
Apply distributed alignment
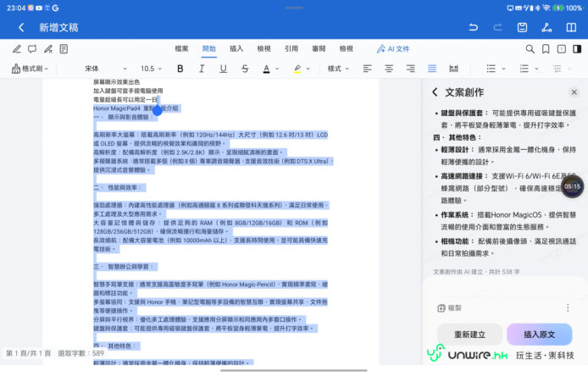pyautogui.click(x=454, y=69)
